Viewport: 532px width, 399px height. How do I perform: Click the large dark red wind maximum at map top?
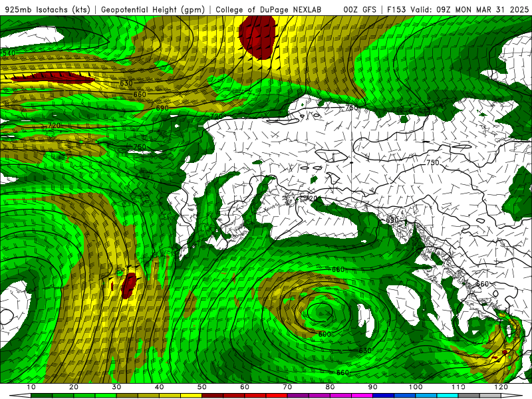click(257, 37)
